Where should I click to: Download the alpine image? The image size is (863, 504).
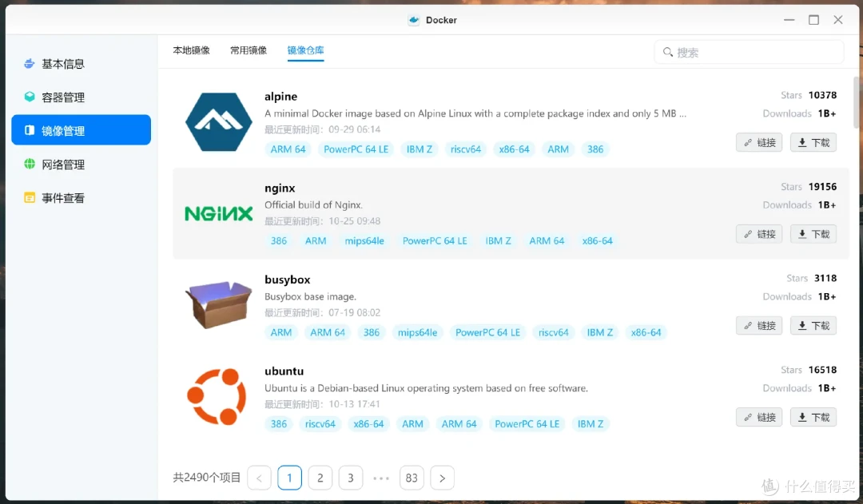813,142
